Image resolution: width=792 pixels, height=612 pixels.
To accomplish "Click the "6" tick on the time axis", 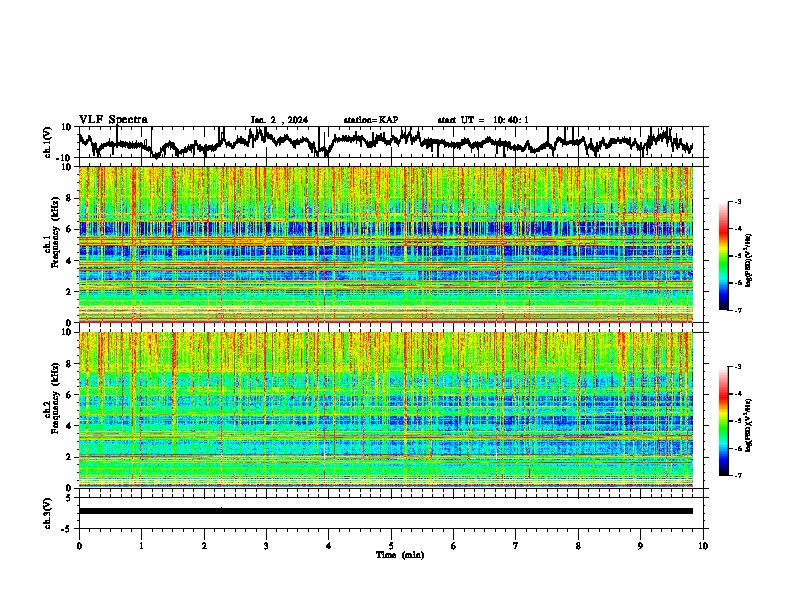I will [x=454, y=546].
